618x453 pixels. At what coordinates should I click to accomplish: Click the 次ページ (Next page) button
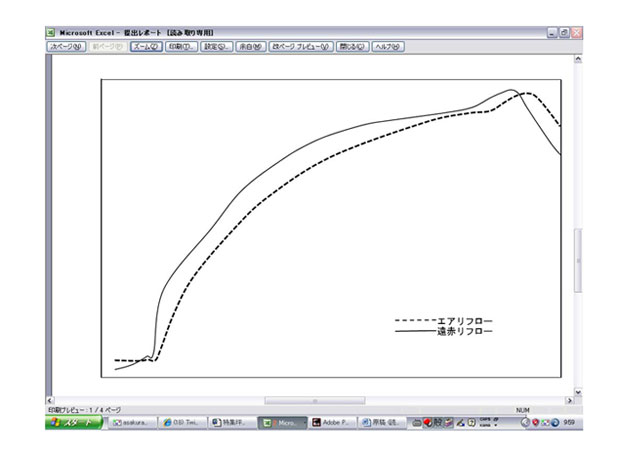67,46
